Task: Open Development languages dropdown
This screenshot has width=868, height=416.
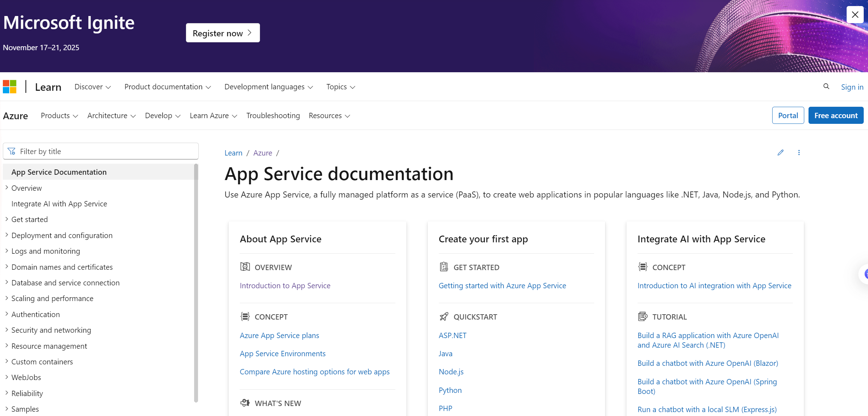Action: point(269,87)
